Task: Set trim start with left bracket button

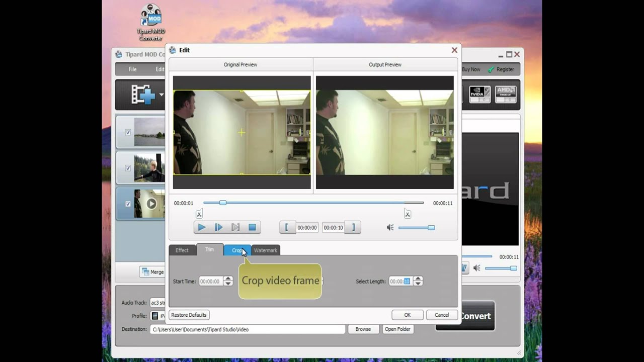Action: [287, 227]
